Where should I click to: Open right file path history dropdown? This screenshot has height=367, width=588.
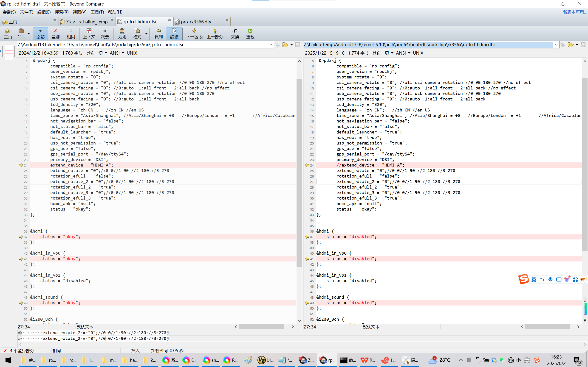point(556,45)
